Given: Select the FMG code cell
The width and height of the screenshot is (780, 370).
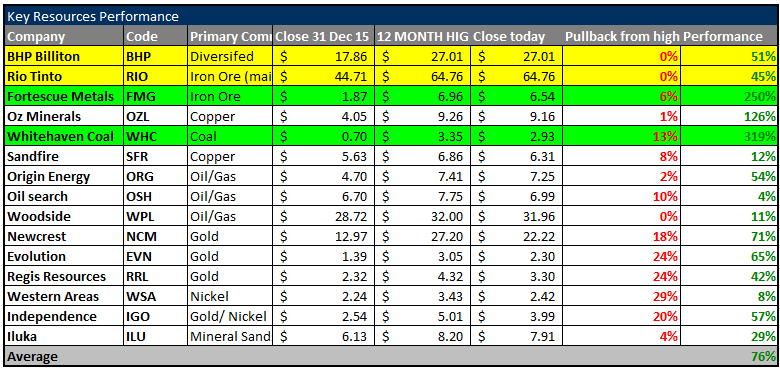Looking at the screenshot, I should click(156, 96).
